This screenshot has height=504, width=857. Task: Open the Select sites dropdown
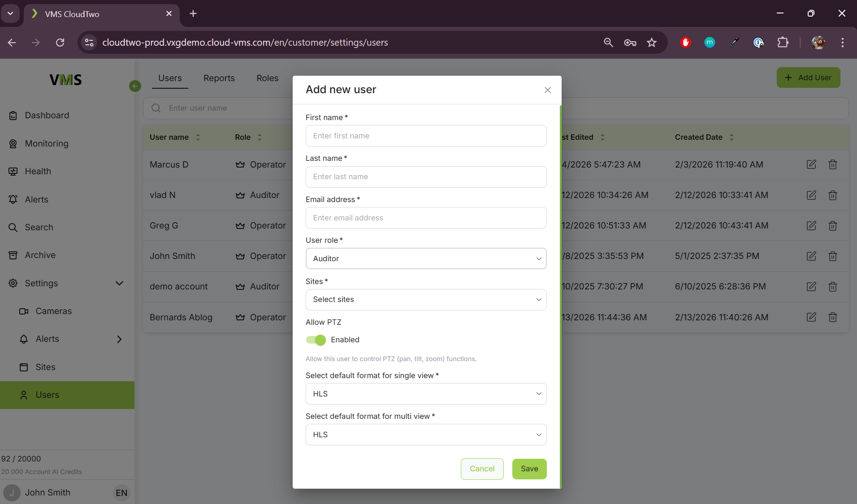pyautogui.click(x=426, y=300)
